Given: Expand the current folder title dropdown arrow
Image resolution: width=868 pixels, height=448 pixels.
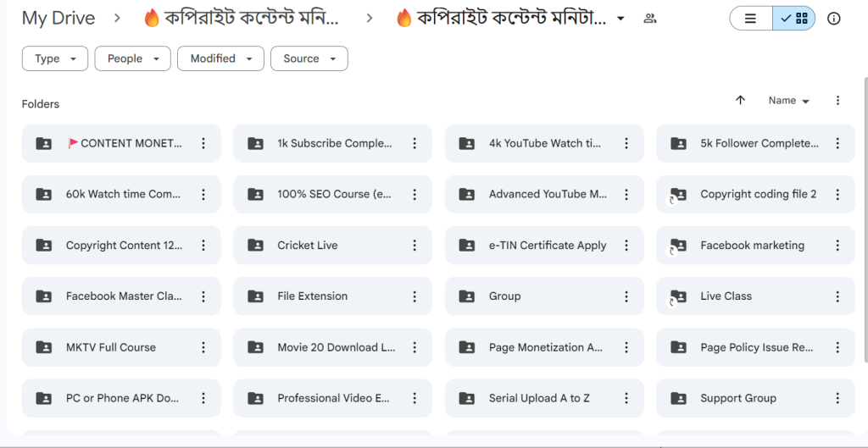Looking at the screenshot, I should 620,19.
